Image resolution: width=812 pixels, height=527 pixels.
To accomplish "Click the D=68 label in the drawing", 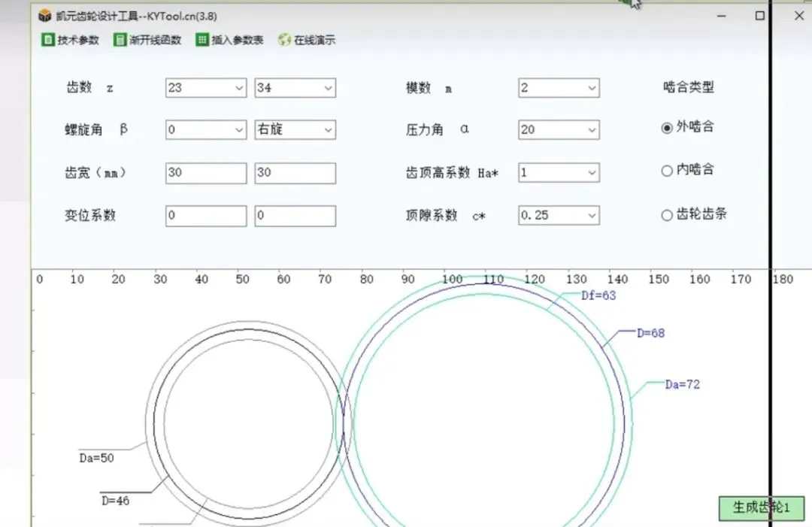I will (x=650, y=333).
